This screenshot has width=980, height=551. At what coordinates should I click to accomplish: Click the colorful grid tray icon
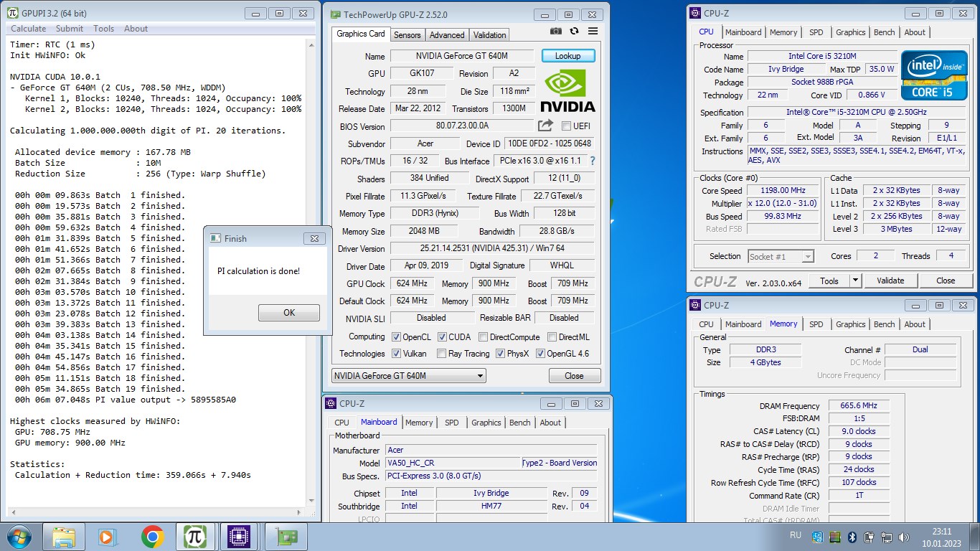[x=834, y=537]
